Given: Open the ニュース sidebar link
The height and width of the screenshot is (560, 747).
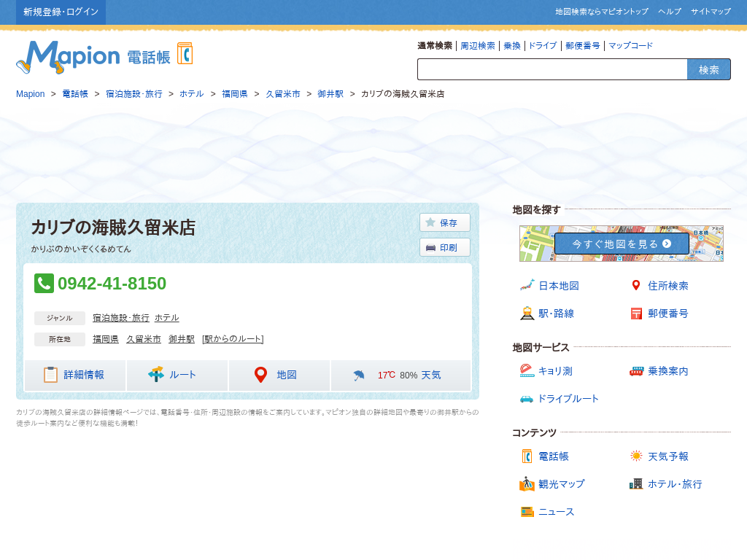Looking at the screenshot, I should [557, 512].
